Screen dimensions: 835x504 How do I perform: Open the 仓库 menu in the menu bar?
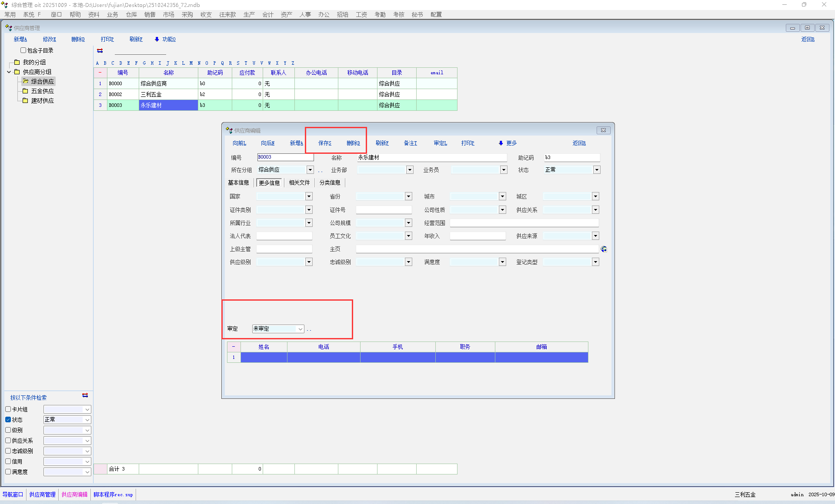[131, 14]
